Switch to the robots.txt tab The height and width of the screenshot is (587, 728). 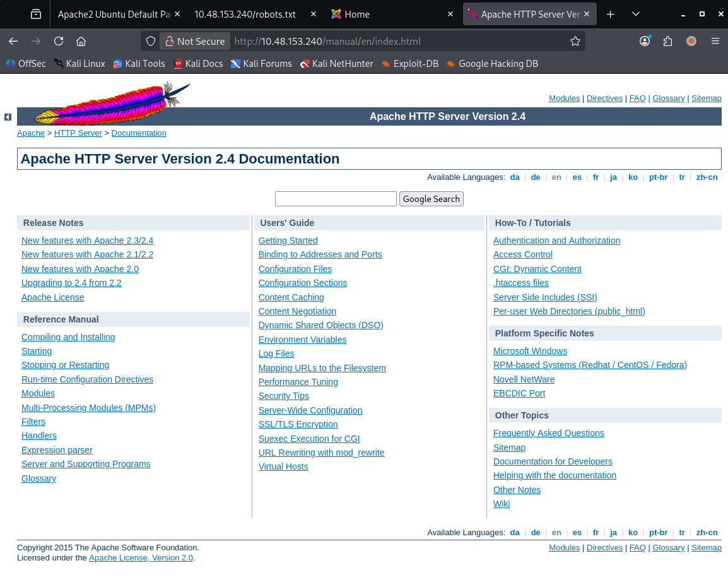pos(245,14)
